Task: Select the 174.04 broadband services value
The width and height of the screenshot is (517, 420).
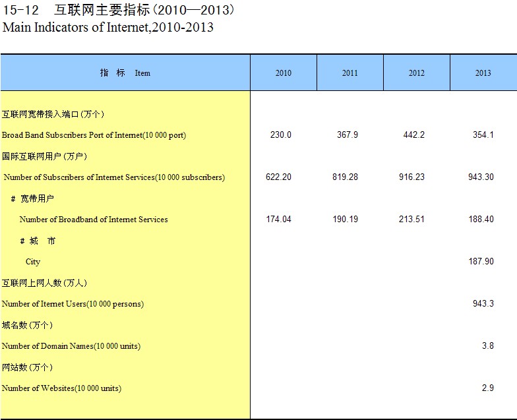Action: (x=278, y=220)
